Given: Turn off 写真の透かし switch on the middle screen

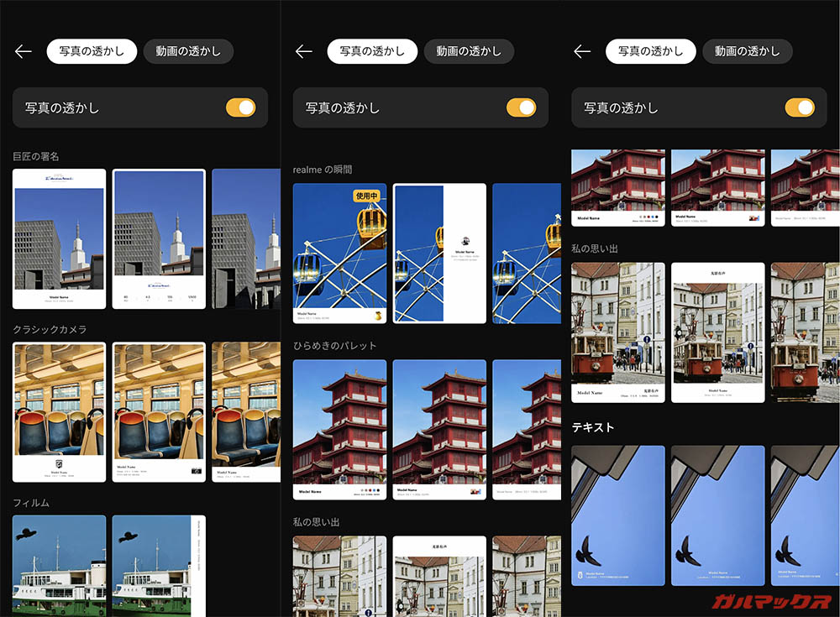Looking at the screenshot, I should point(521,107).
